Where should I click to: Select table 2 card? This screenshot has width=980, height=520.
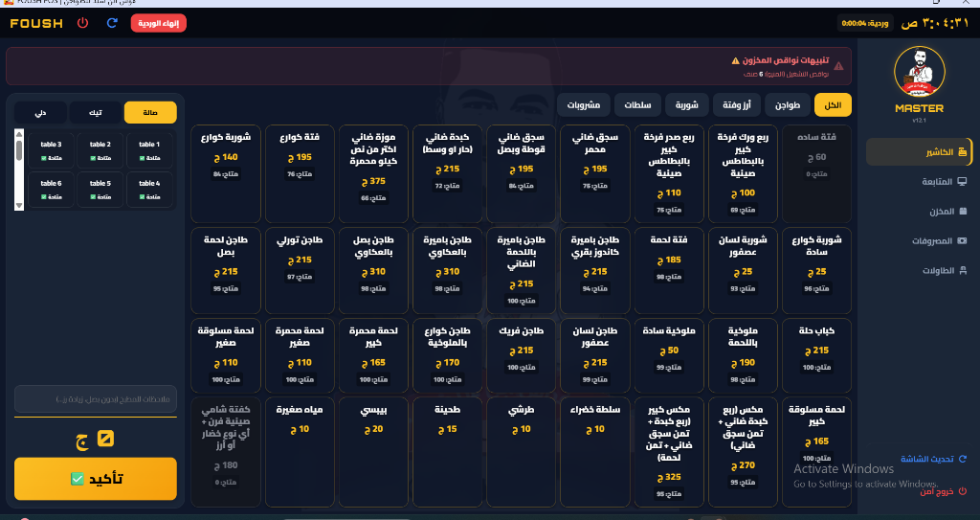pyautogui.click(x=100, y=150)
